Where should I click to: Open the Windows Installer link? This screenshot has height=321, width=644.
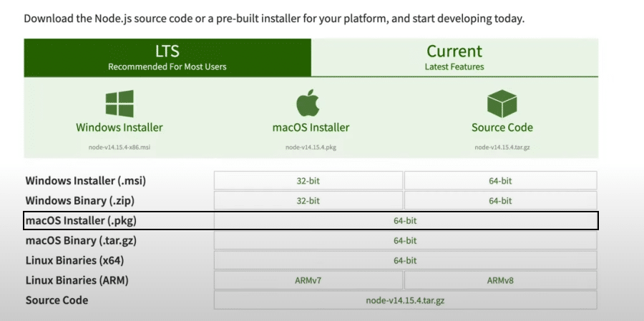coord(119,127)
